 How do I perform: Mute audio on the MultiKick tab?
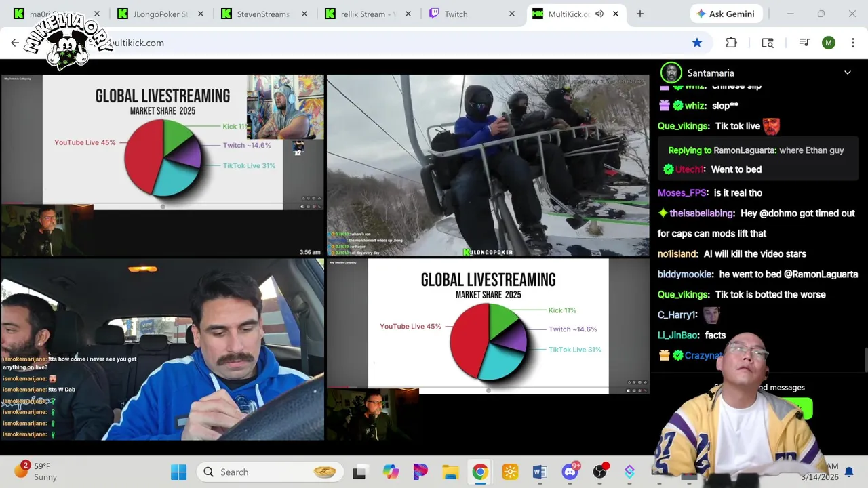pos(599,14)
